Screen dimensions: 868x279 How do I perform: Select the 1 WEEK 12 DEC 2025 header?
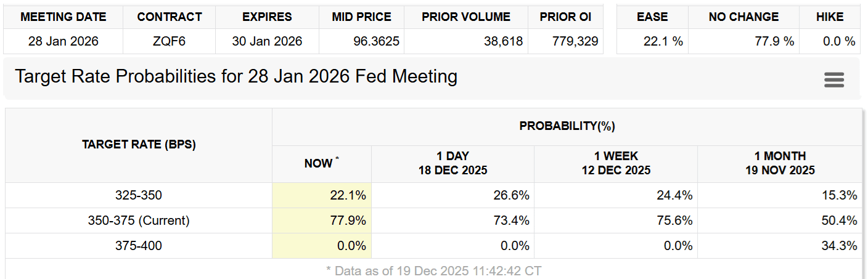(x=616, y=163)
